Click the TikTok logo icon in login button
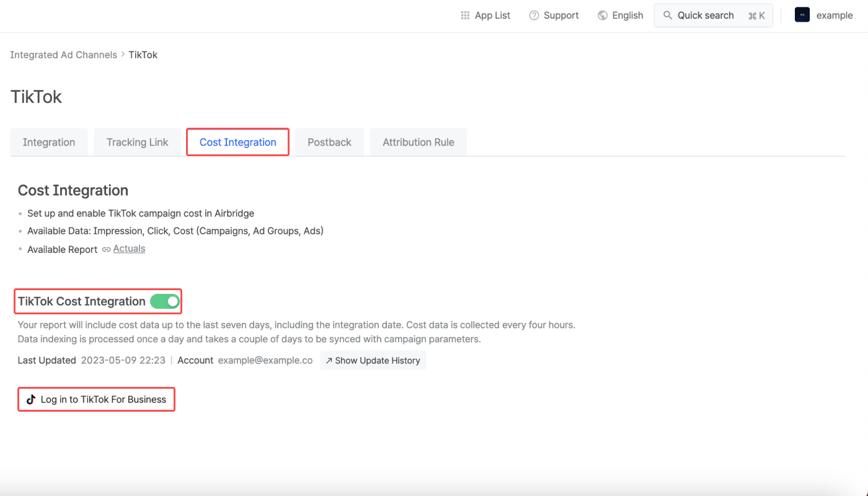868x496 pixels. (x=31, y=399)
